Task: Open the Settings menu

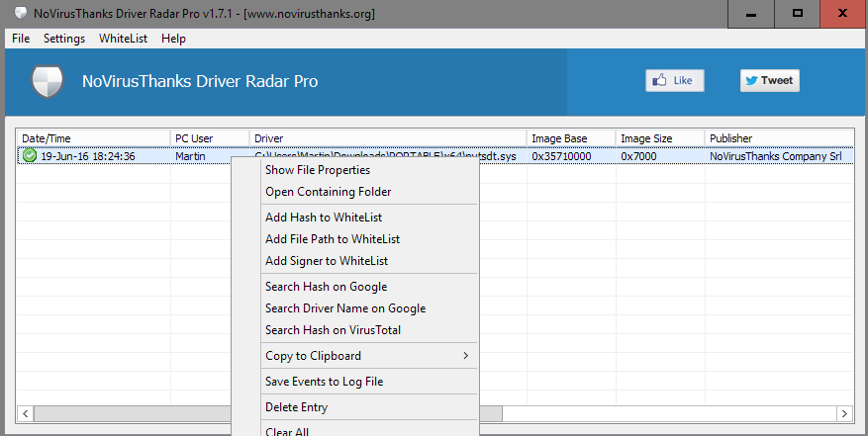Action: (x=64, y=39)
